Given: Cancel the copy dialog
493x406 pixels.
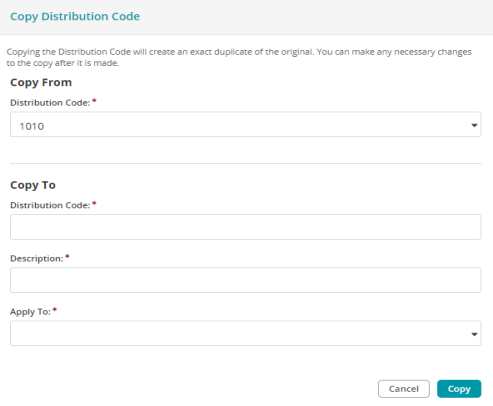Looking at the screenshot, I should click(404, 389).
